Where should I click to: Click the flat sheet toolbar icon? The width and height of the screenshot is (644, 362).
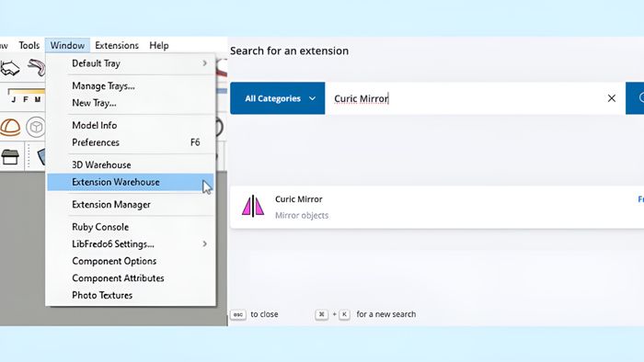tap(10, 68)
